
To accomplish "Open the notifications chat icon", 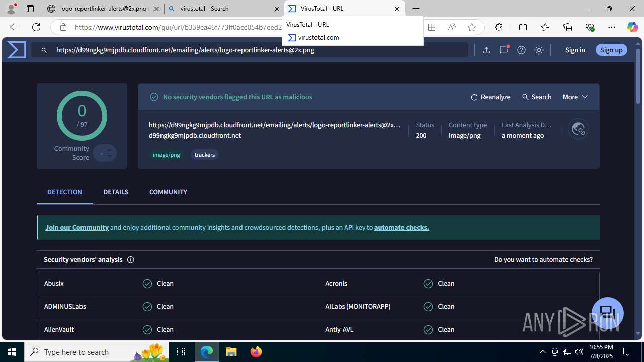I will (x=504, y=50).
